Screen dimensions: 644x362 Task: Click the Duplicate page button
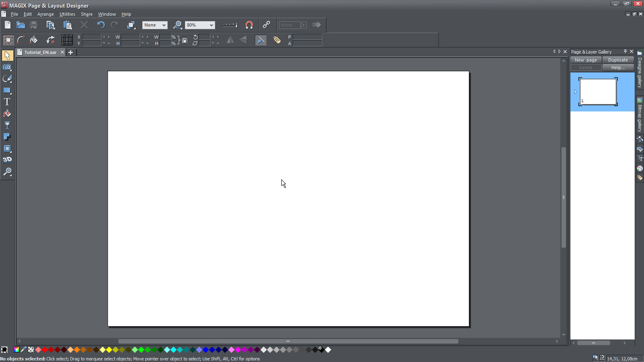click(x=617, y=60)
